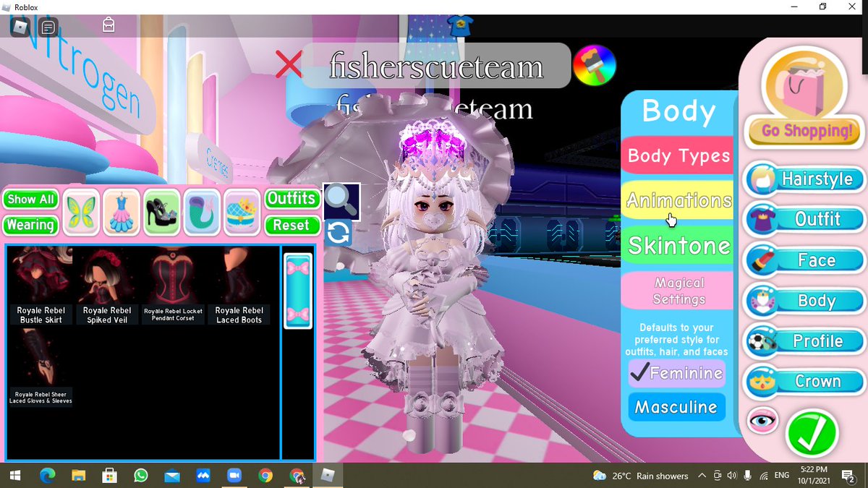This screenshot has width=868, height=488.
Task: Click the bow-decorated inventory scrollbar
Action: 298,291
